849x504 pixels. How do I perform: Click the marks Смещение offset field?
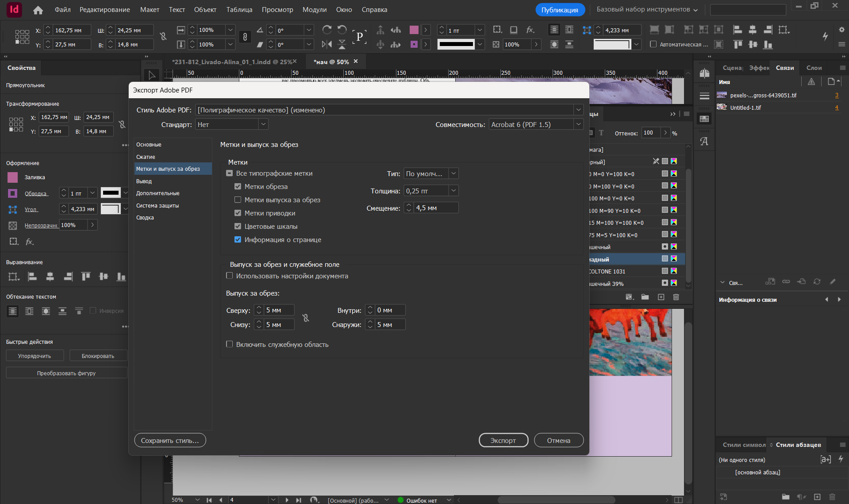point(436,208)
